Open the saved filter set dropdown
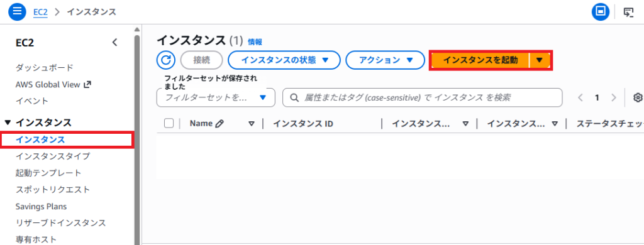 point(216,97)
